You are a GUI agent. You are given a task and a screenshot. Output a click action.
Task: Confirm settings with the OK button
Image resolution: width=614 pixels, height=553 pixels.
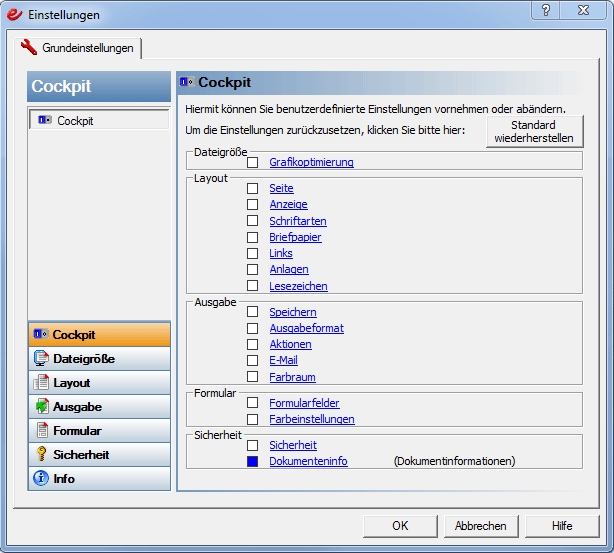400,525
